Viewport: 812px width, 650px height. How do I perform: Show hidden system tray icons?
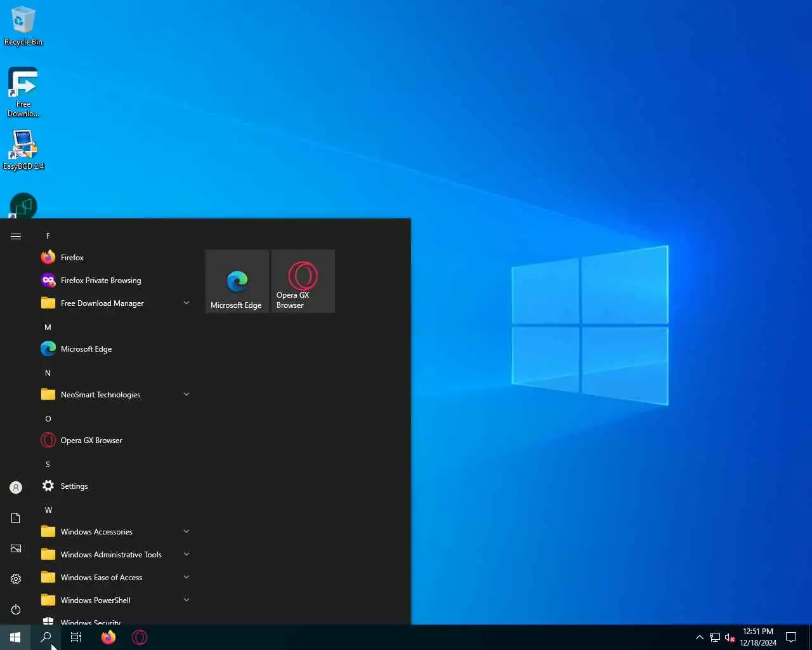pos(699,637)
